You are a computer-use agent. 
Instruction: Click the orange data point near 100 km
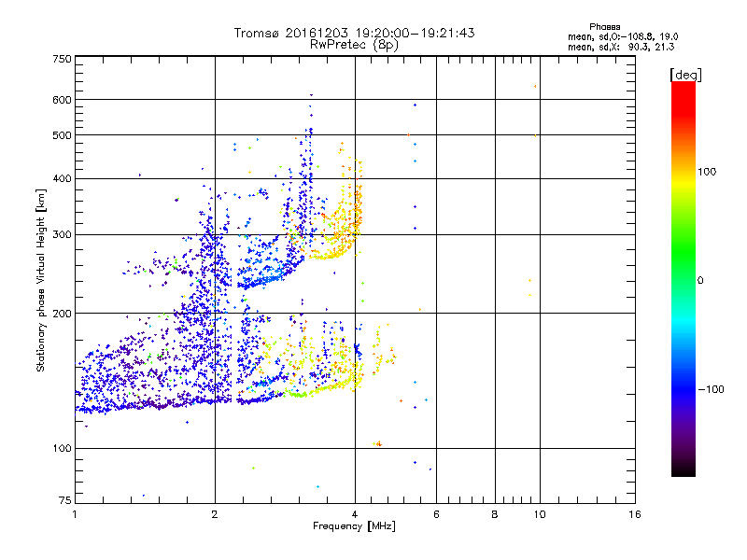point(379,444)
